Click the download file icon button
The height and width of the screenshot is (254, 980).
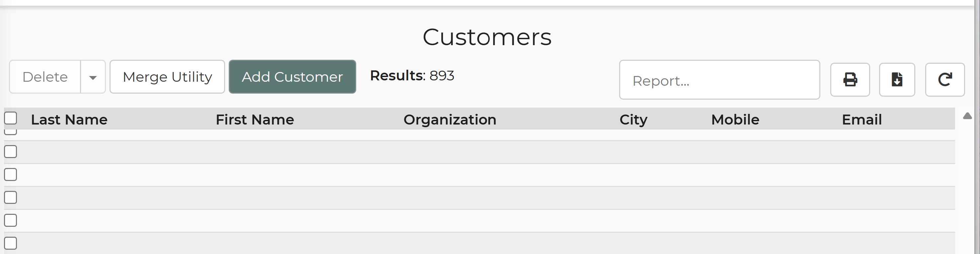coord(897,79)
